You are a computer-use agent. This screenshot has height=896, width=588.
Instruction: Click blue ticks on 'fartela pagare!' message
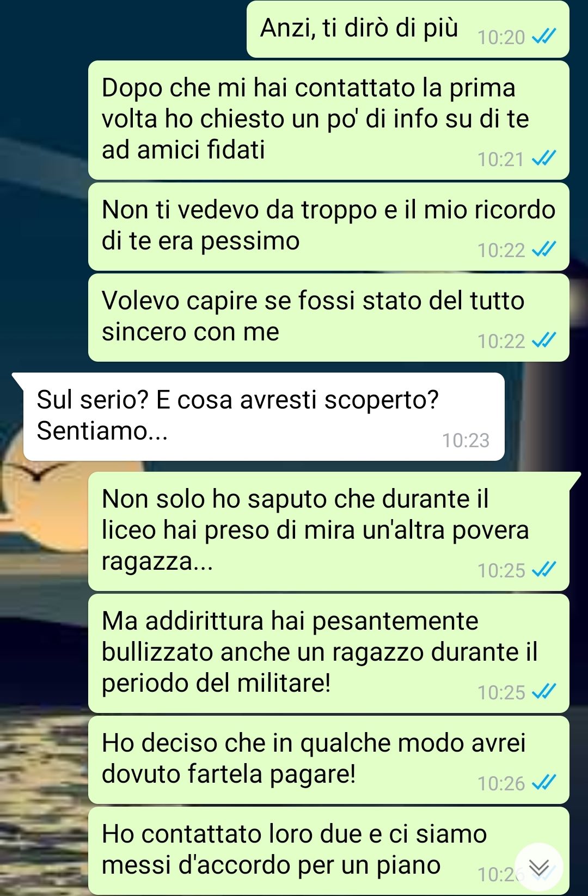543,783
